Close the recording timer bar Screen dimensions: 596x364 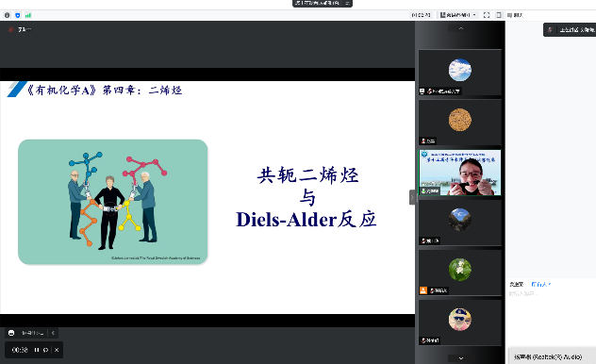[x=57, y=350]
